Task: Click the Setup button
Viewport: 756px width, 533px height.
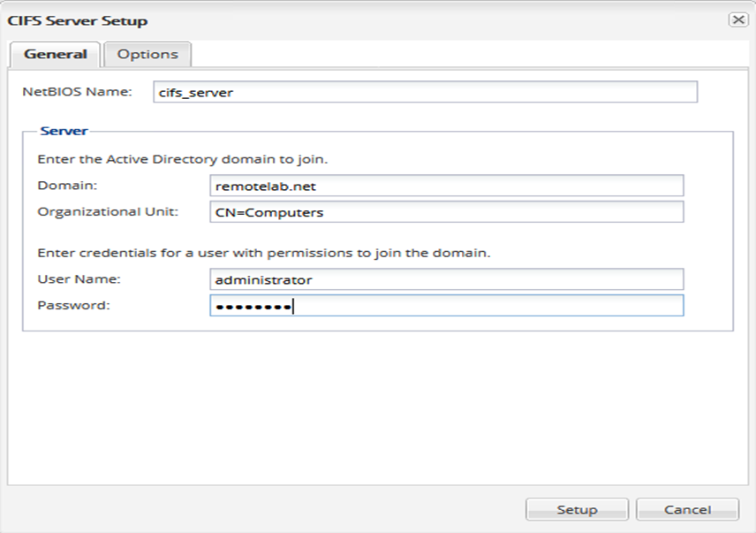Action: pos(577,509)
